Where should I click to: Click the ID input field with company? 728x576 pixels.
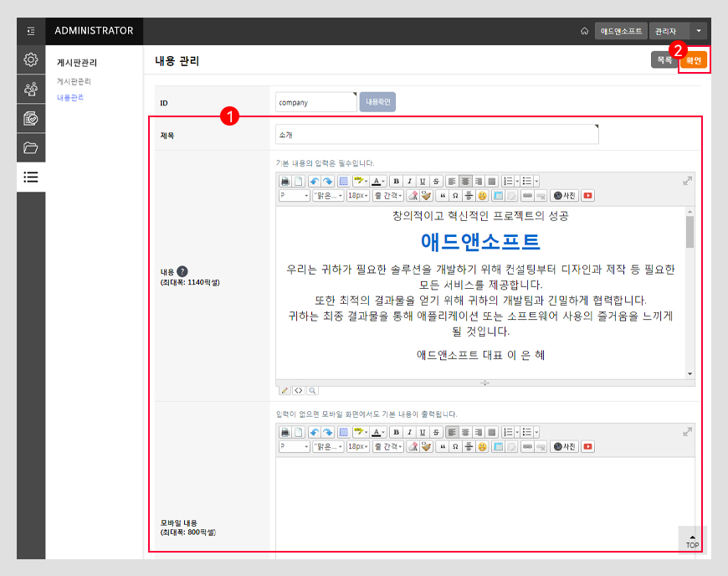click(x=316, y=102)
